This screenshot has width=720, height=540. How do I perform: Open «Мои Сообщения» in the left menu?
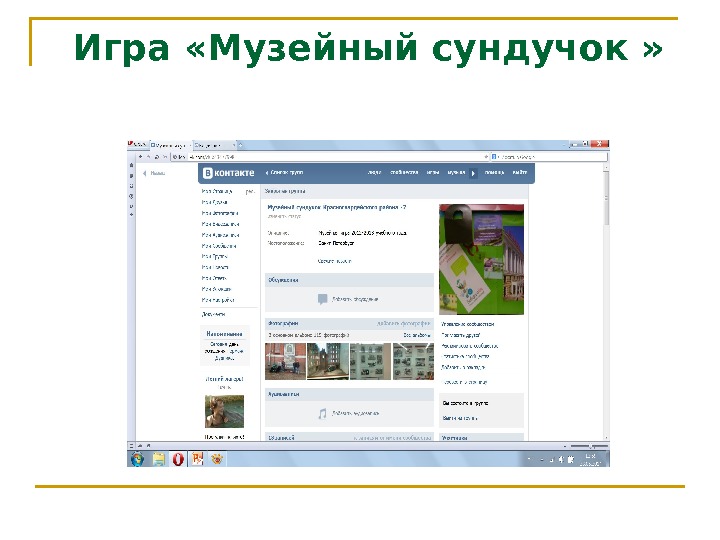click(219, 246)
